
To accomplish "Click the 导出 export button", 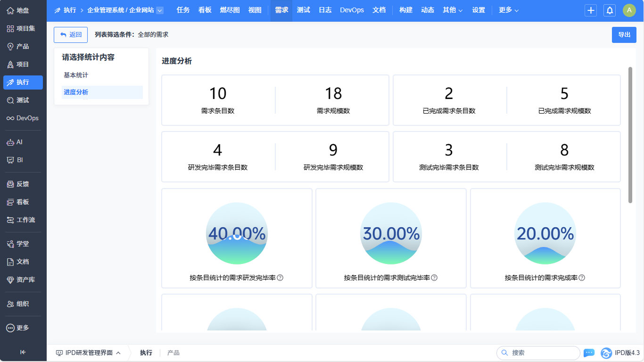I will point(624,35).
